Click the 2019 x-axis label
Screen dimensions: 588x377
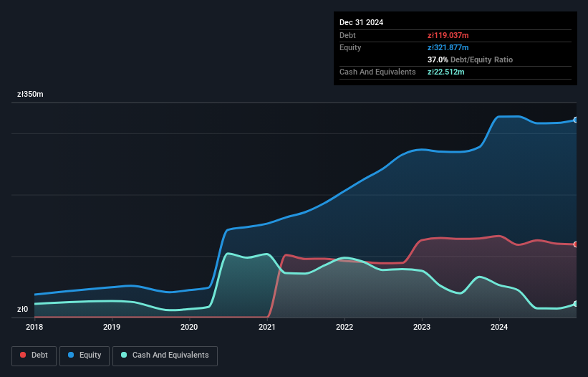pos(112,327)
